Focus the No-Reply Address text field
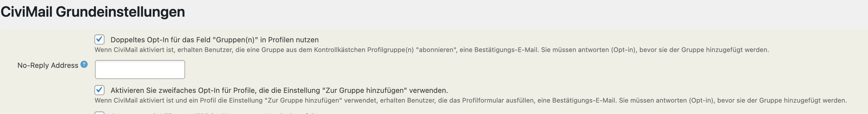Viewport: 868px width, 114px height. point(140,70)
